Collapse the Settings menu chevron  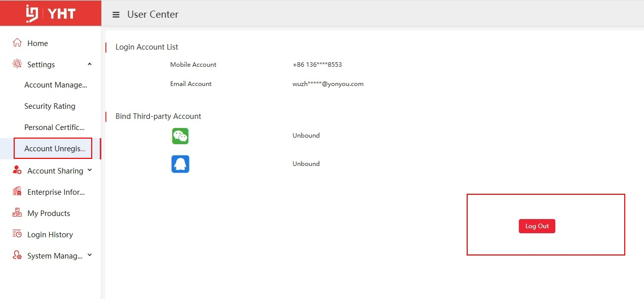tap(90, 64)
